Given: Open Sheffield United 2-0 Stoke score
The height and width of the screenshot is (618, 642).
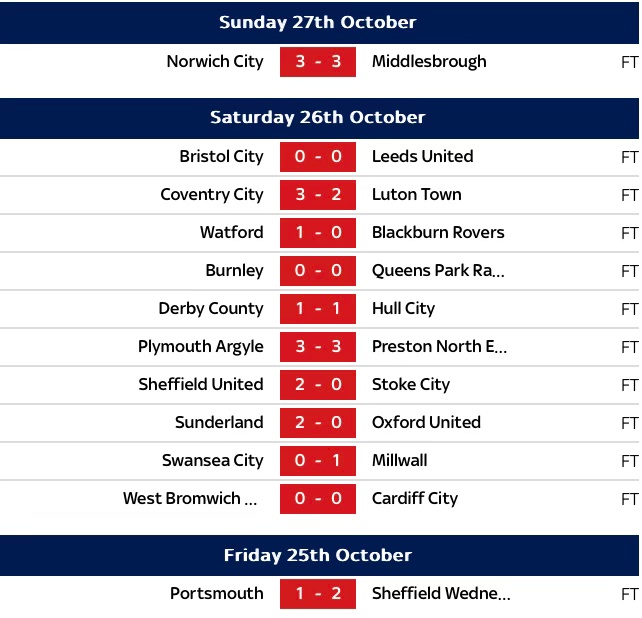Looking at the screenshot, I should coord(318,385).
